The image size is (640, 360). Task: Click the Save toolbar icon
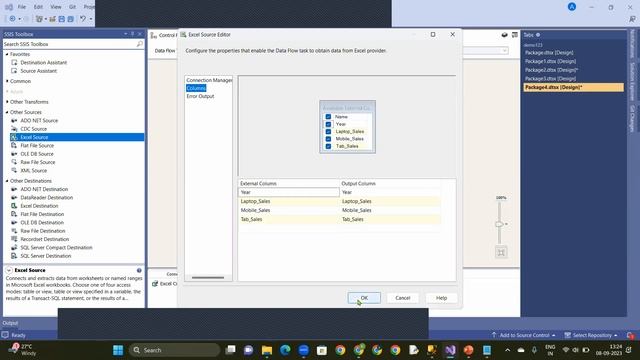[x=61, y=19]
